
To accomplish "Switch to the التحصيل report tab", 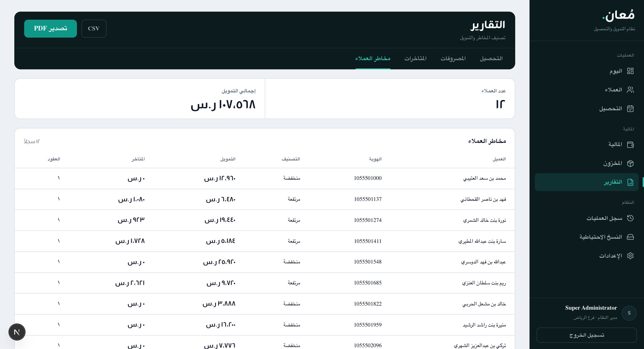I will [x=491, y=58].
